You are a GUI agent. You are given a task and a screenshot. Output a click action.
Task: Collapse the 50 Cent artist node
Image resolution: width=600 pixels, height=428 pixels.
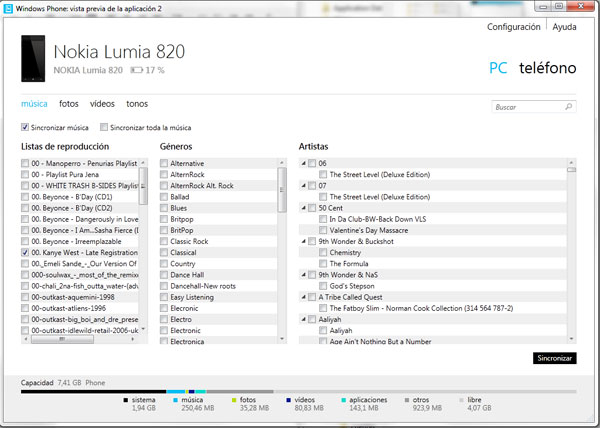303,208
